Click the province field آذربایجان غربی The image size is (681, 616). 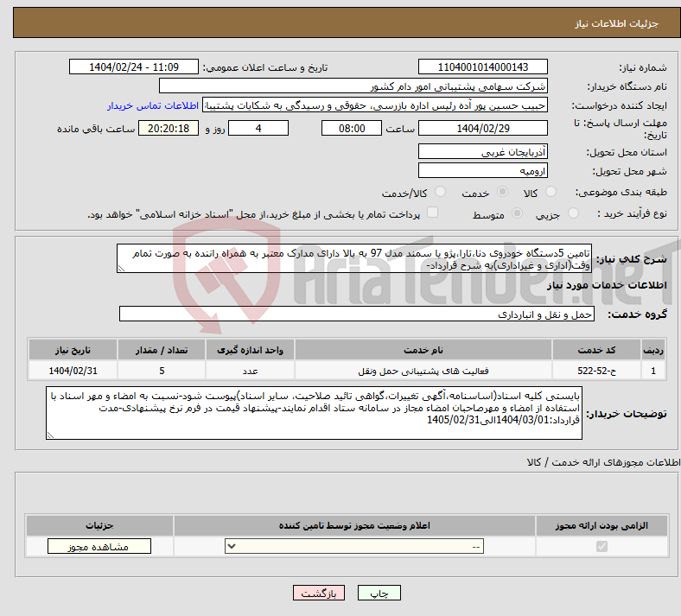[x=482, y=152]
